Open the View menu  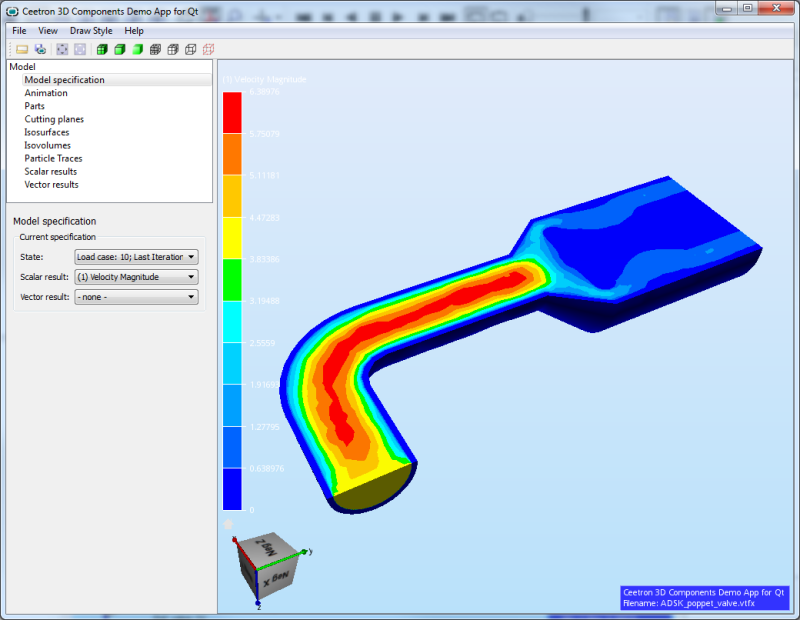(x=48, y=31)
